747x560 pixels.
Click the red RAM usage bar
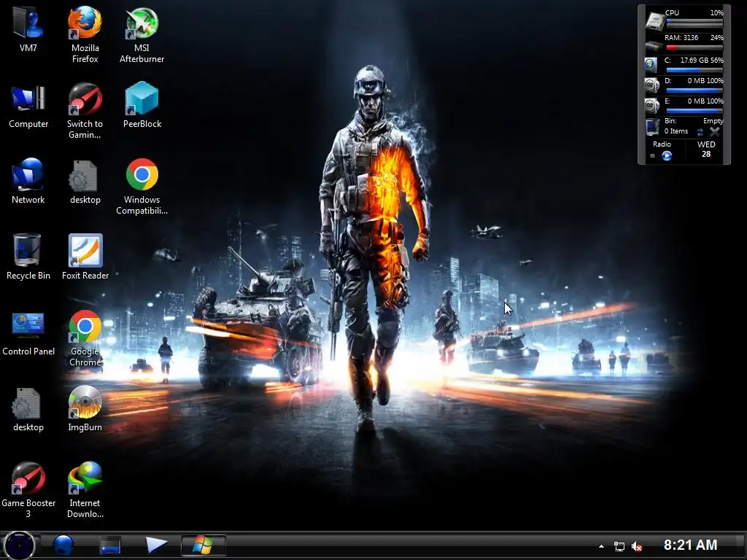(694, 47)
